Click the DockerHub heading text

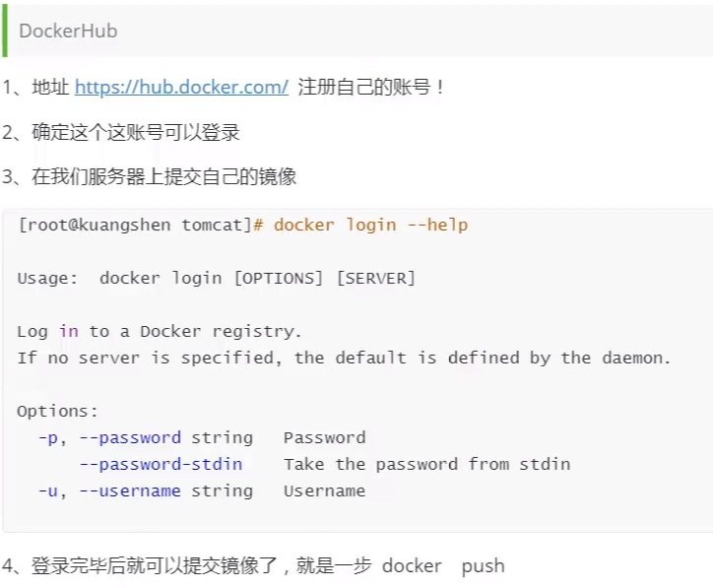(68, 31)
